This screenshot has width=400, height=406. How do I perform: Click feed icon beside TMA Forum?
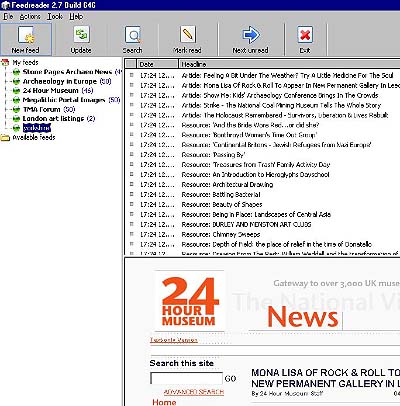pyautogui.click(x=16, y=109)
